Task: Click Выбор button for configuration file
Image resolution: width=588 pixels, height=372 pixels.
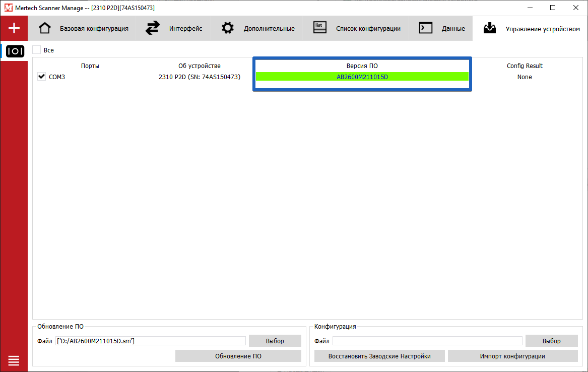Action: tap(551, 341)
